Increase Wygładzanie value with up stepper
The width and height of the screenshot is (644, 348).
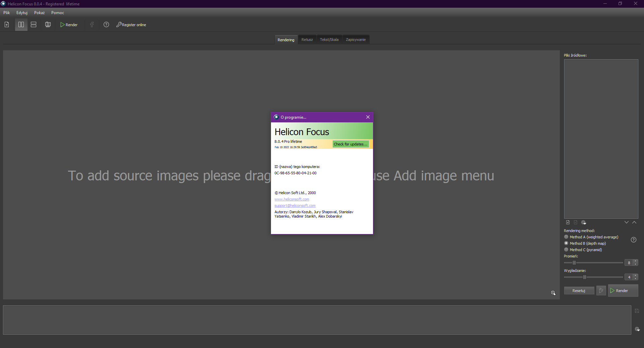pos(636,276)
